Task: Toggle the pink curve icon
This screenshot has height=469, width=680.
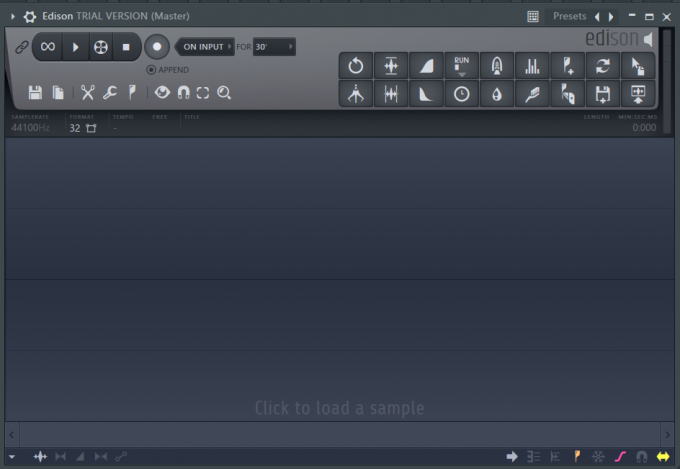Action: pyautogui.click(x=620, y=456)
